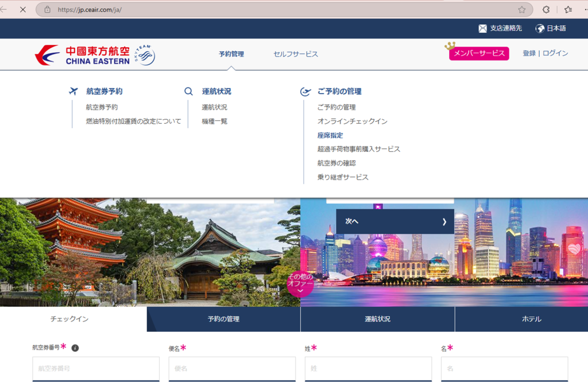Click the 超過手荷物事前購入サービス link
Screen dimensions: 588x384
tap(358, 149)
